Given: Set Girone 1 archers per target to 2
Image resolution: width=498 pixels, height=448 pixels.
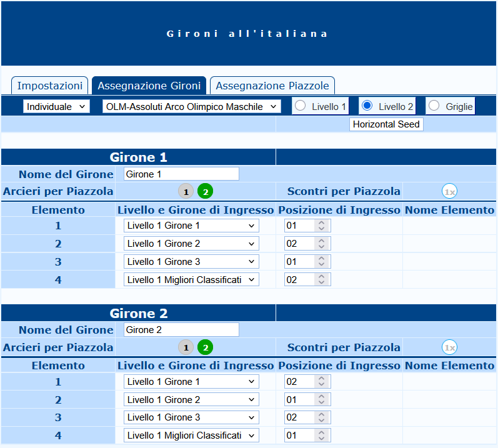Looking at the screenshot, I should (x=205, y=191).
